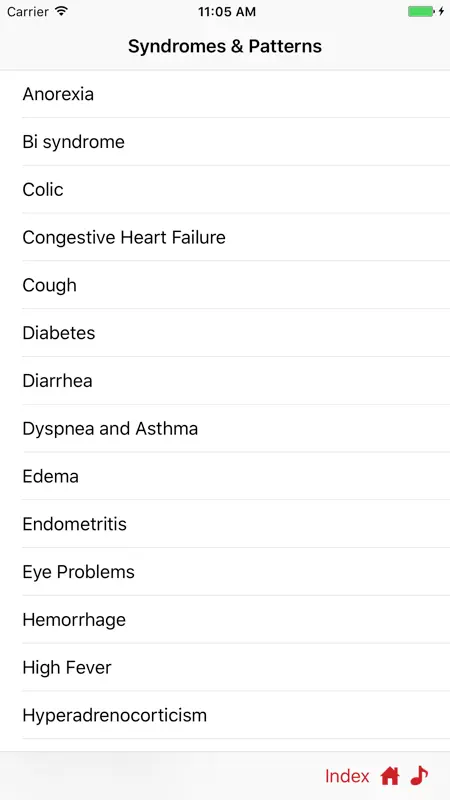Select the Hemorrhage row
Screen dimensions: 450x800
(x=225, y=619)
